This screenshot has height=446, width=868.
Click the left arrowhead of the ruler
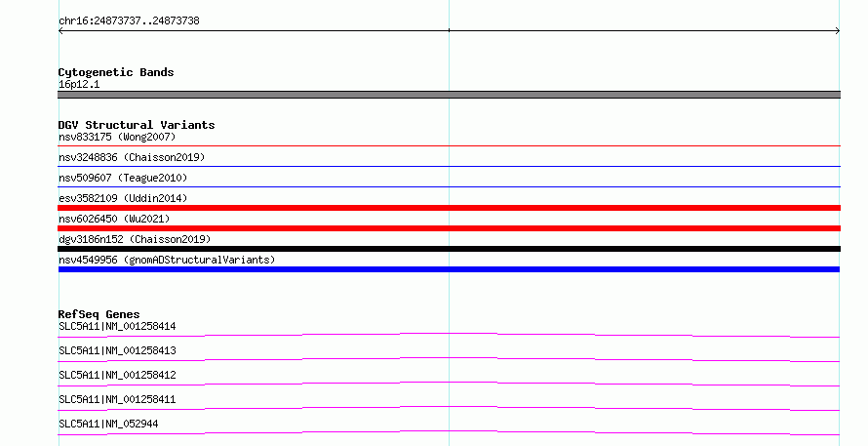click(60, 31)
